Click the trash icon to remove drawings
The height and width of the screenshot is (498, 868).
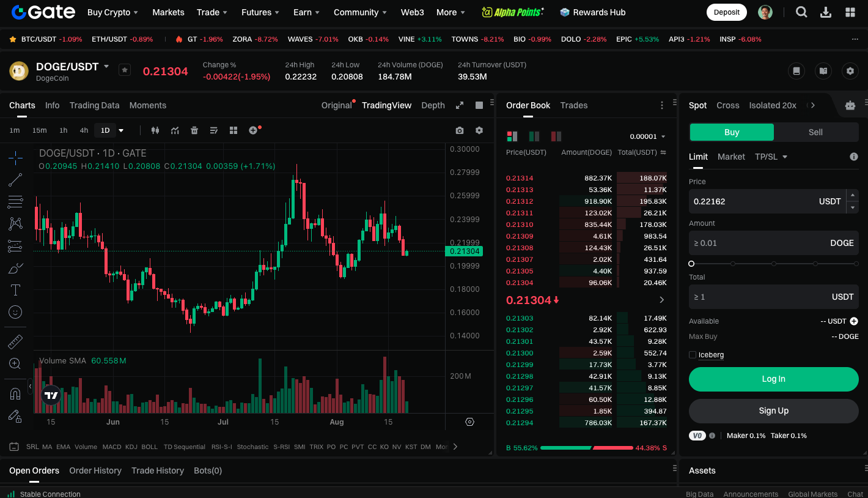[194, 130]
